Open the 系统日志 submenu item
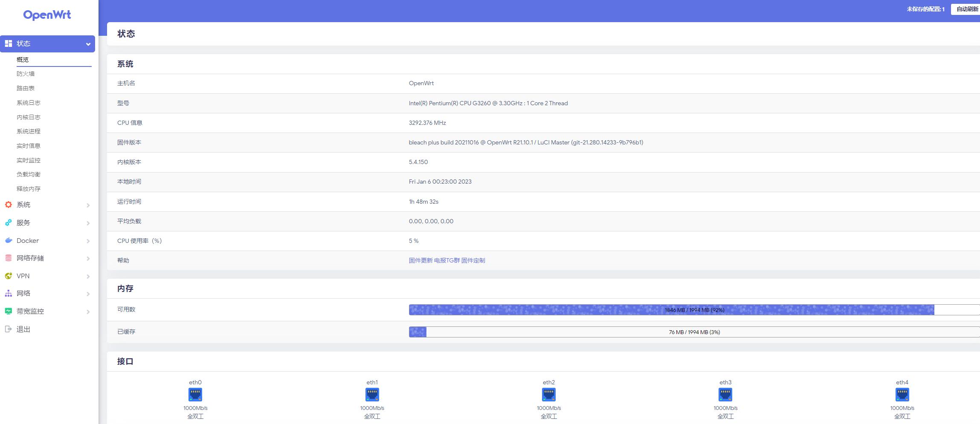980x424 pixels. click(29, 103)
